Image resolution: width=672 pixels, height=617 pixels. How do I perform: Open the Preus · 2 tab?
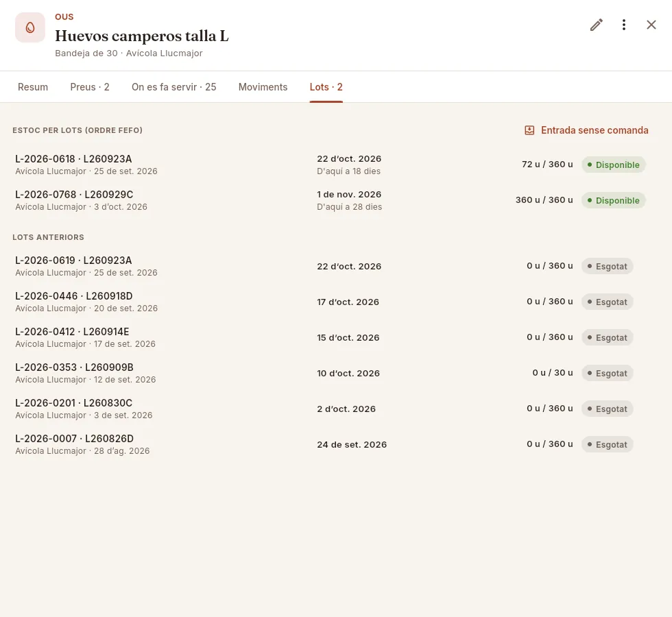[90, 87]
